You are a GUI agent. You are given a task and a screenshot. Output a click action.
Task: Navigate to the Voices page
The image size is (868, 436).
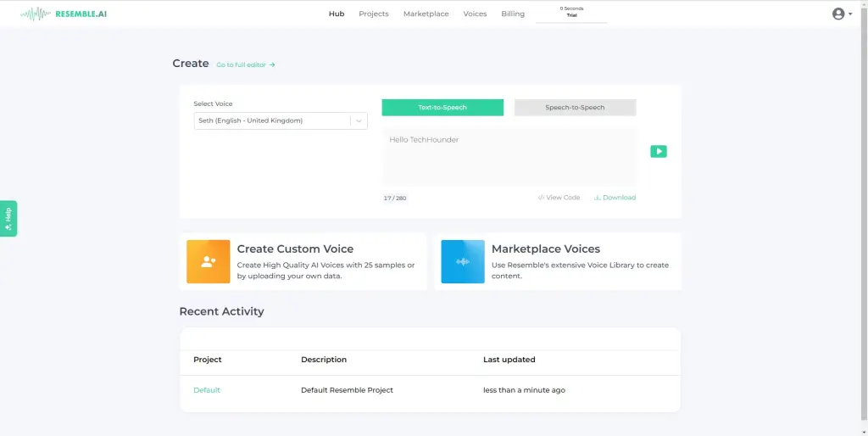475,14
